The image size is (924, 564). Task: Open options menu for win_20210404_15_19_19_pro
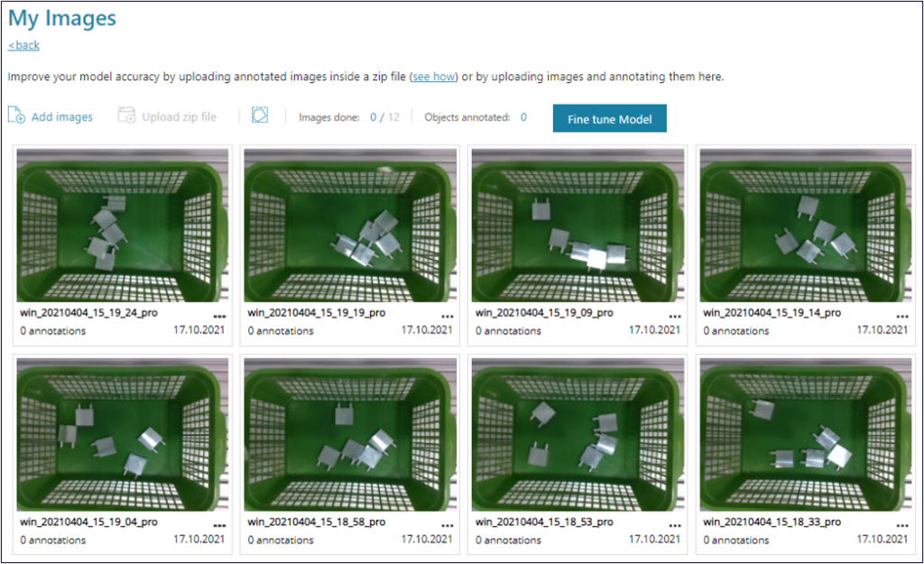(448, 317)
